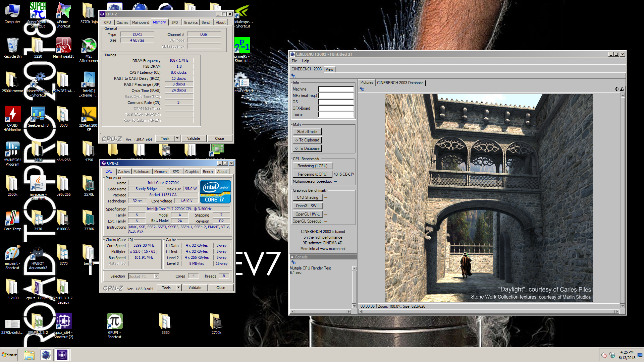Switch to Caches tab in top CPU-Z window
Viewport: 644px width, 362px height.
[x=122, y=22]
